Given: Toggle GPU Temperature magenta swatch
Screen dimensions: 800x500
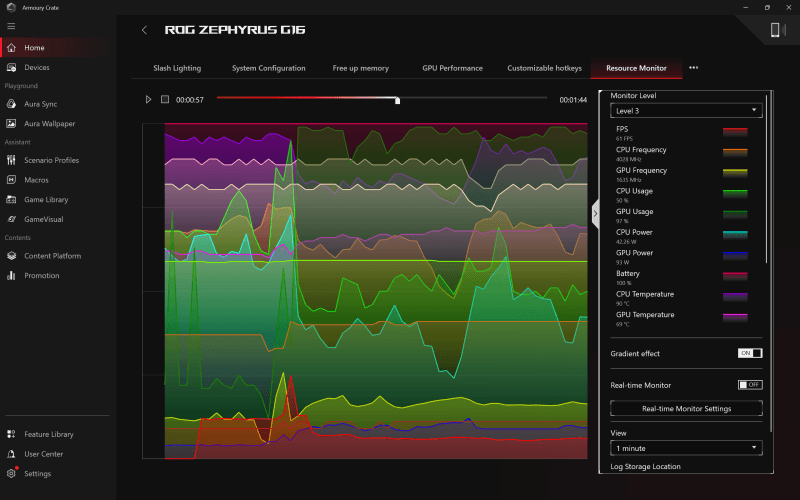Looking at the screenshot, I should [x=735, y=318].
